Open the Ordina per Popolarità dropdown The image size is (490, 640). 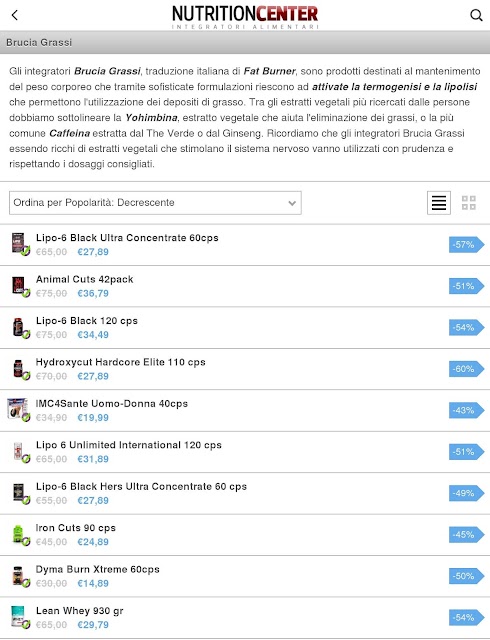[x=155, y=203]
